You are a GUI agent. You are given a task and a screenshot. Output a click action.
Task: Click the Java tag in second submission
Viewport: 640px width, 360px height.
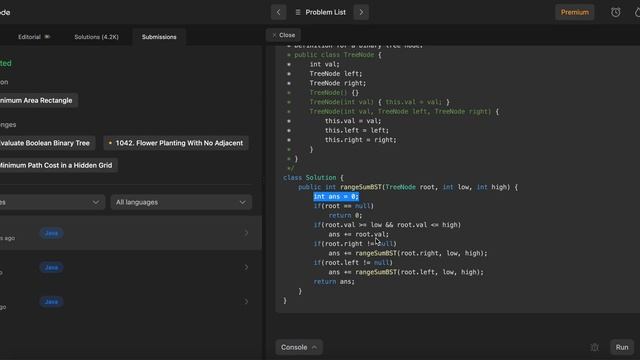pyautogui.click(x=51, y=267)
